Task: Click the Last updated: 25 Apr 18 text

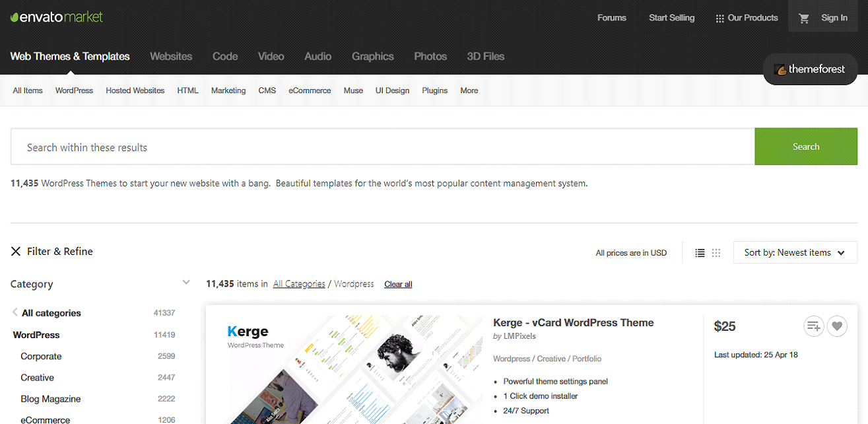Action: [x=756, y=355]
